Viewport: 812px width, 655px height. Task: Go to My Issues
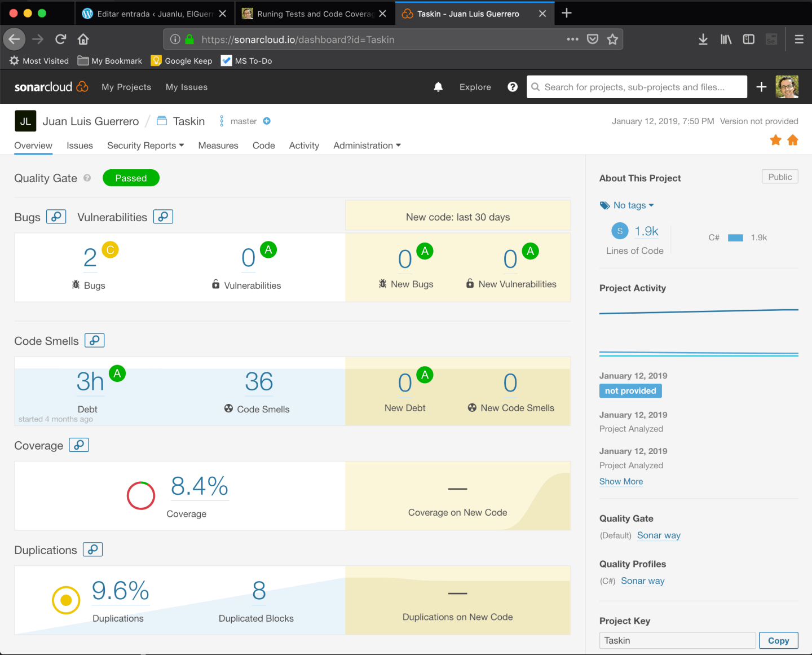point(187,87)
